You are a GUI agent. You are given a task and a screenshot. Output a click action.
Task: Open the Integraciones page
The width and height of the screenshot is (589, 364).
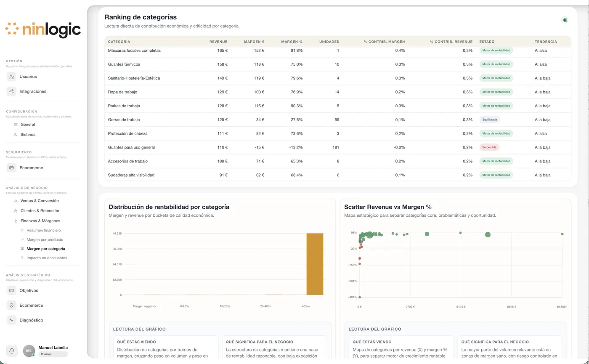point(33,91)
